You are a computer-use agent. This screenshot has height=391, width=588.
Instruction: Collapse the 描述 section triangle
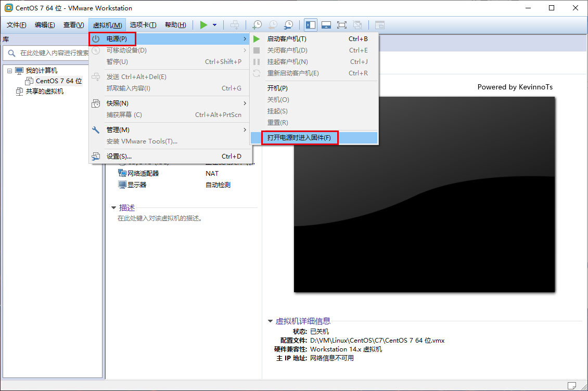(113, 207)
